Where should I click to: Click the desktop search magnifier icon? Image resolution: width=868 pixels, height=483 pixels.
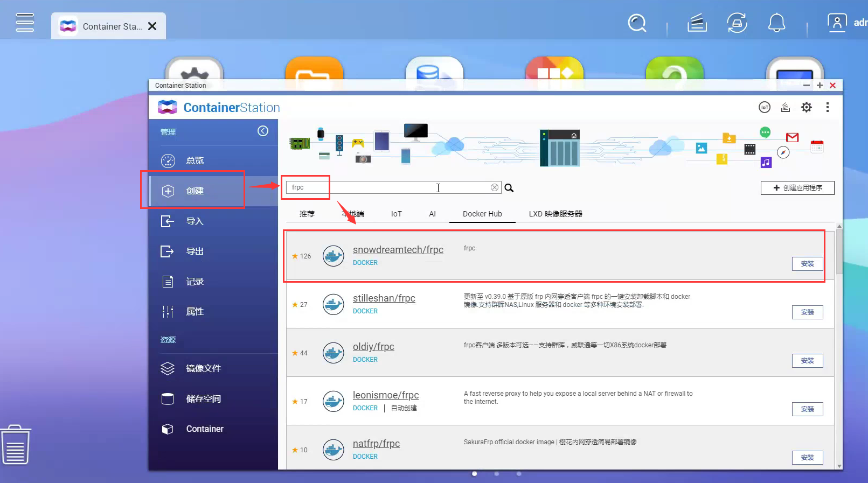tap(637, 23)
